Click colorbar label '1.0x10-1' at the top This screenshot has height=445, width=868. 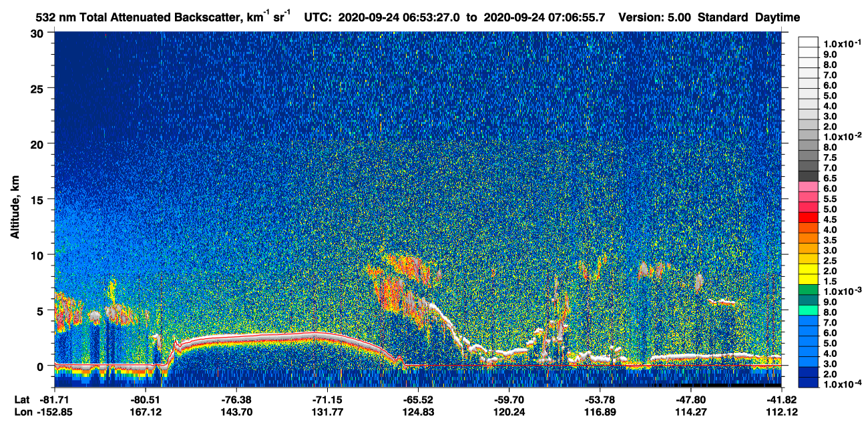[x=843, y=43]
